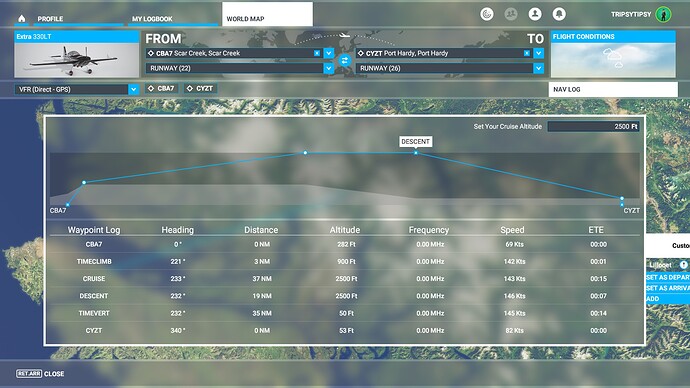Screen dimensions: 690x388
Task: Click the 221° TIMECLIMB heading value
Action: [x=178, y=261]
